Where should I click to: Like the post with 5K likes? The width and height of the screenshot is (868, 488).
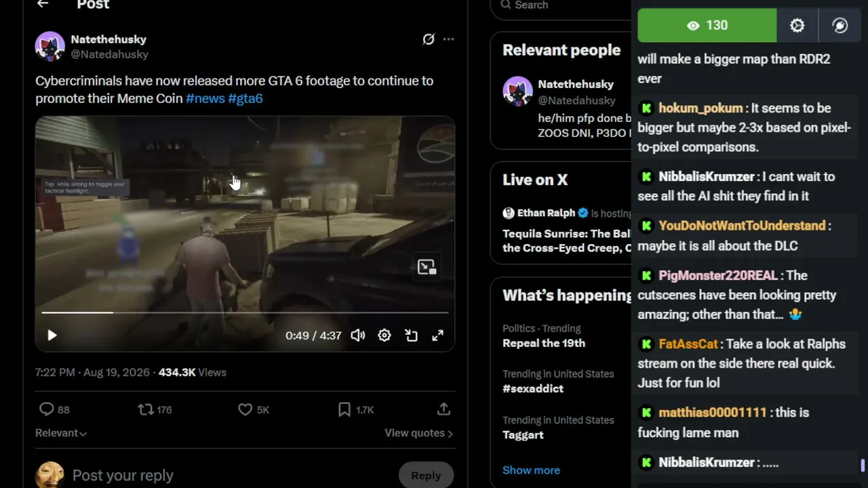coord(245,409)
